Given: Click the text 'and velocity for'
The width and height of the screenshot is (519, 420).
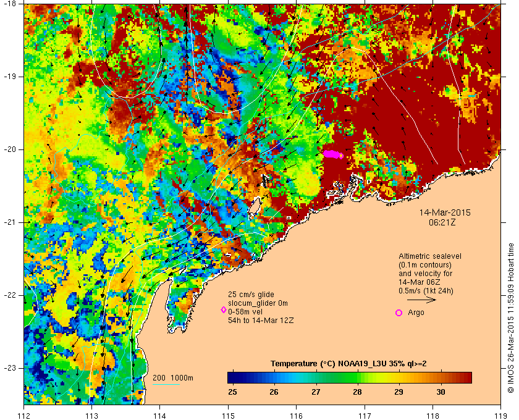Looking at the screenshot, I should coord(425,274).
